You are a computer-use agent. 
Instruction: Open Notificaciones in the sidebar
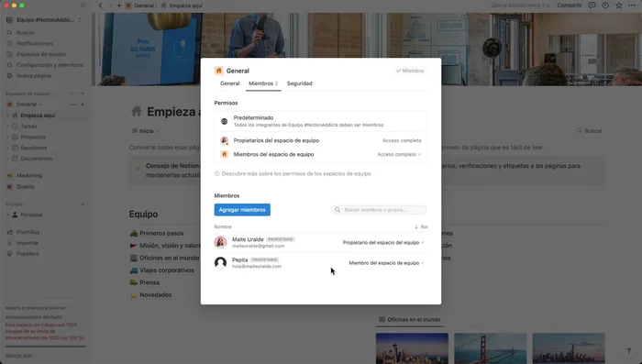(35, 43)
